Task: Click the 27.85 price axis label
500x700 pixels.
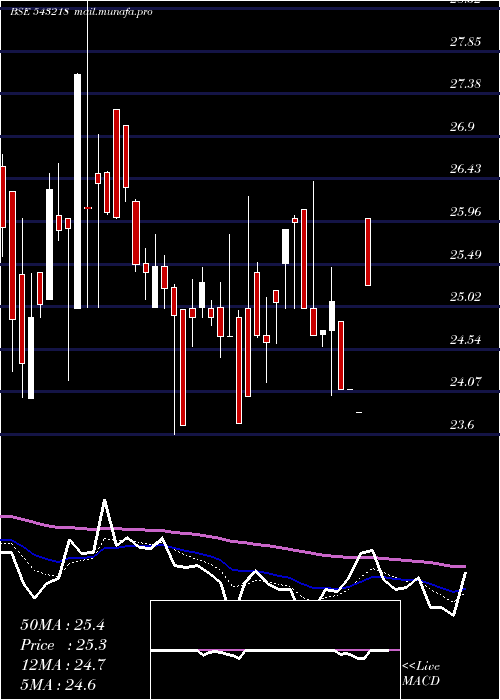Action: point(466,42)
